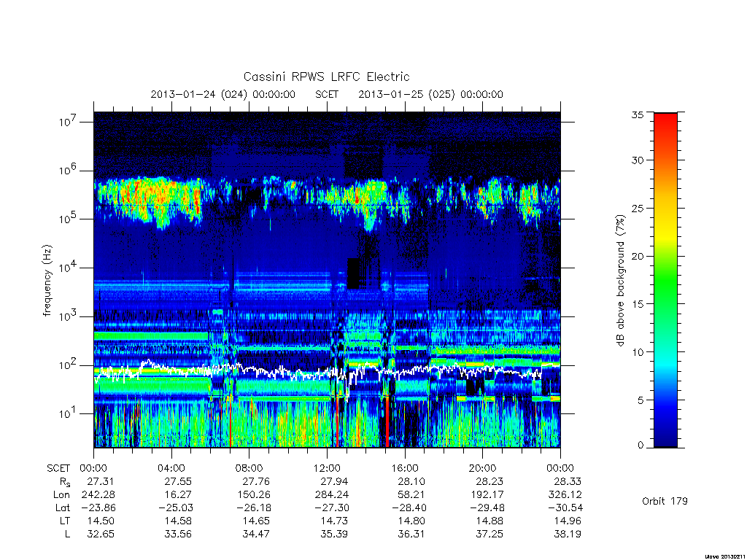Click the SCET row label below the plot

pyautogui.click(x=58, y=468)
